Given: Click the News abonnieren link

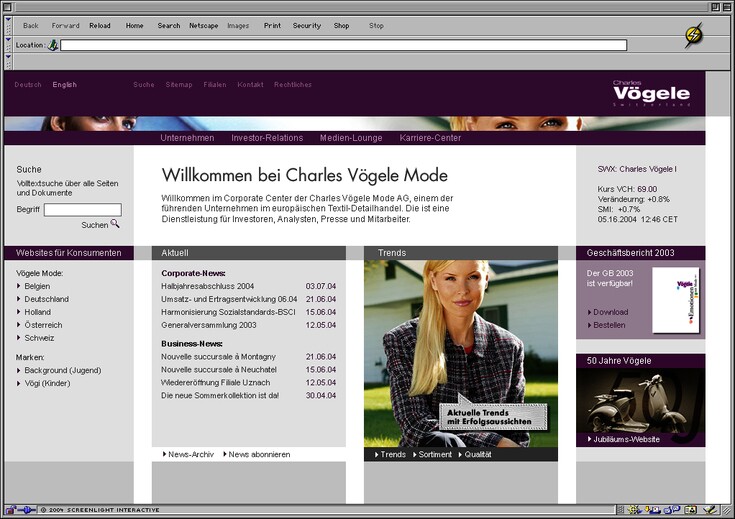Looking at the screenshot, I should 259,454.
